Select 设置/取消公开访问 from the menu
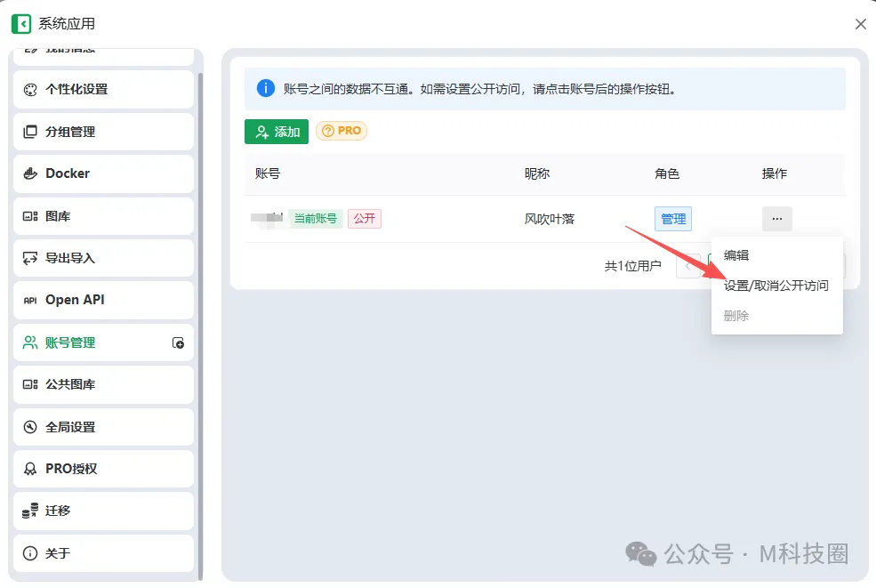This screenshot has height=588, width=876. pyautogui.click(x=776, y=285)
